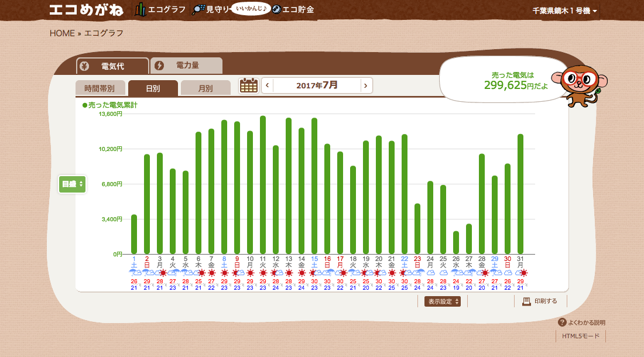
Task: Switch to 月別 monthly tab
Action: [205, 88]
